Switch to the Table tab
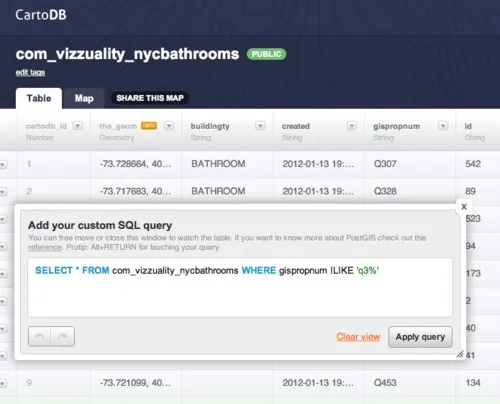The height and width of the screenshot is (404, 500). tap(39, 98)
